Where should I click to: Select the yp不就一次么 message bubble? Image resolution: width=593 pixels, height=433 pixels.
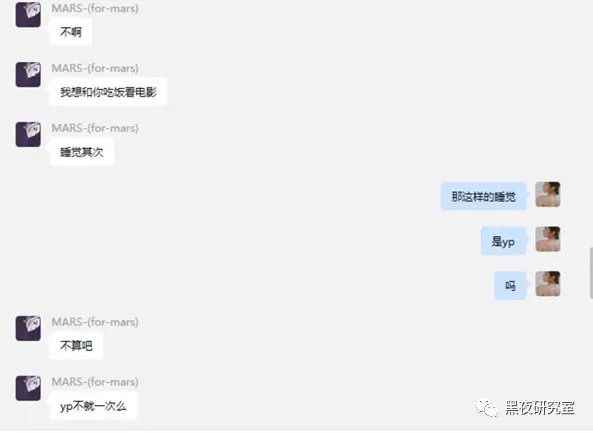tap(93, 406)
